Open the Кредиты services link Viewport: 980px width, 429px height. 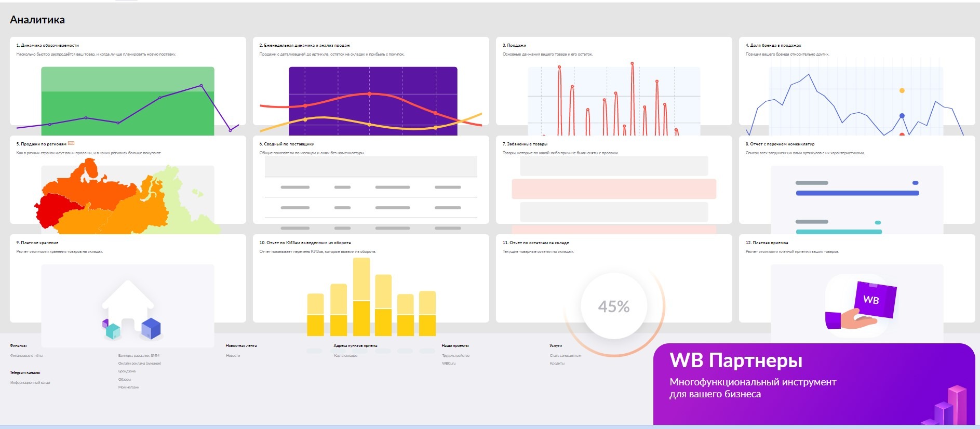coord(557,364)
